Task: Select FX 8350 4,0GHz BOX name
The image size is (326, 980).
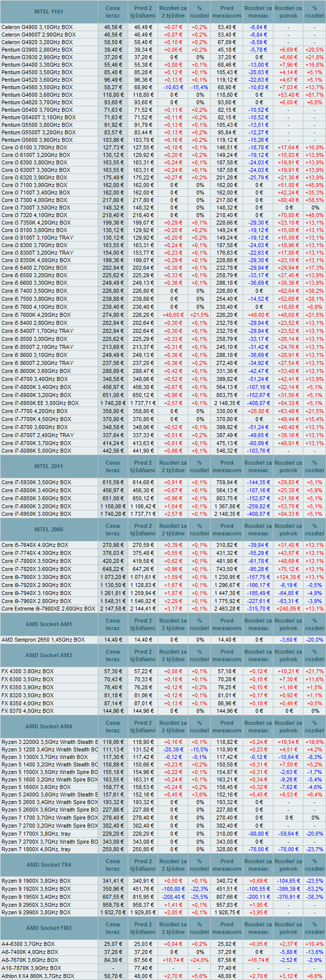Action: point(28,703)
